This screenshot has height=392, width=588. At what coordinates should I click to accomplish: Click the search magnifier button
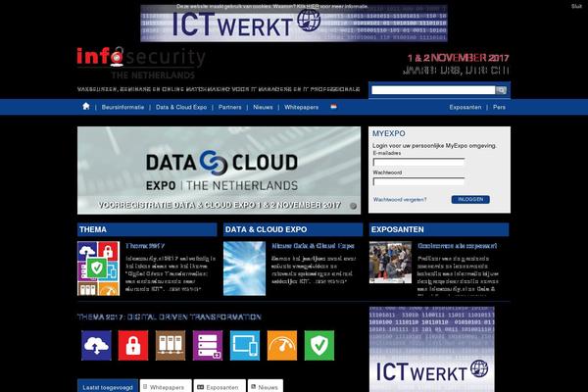tap(501, 90)
